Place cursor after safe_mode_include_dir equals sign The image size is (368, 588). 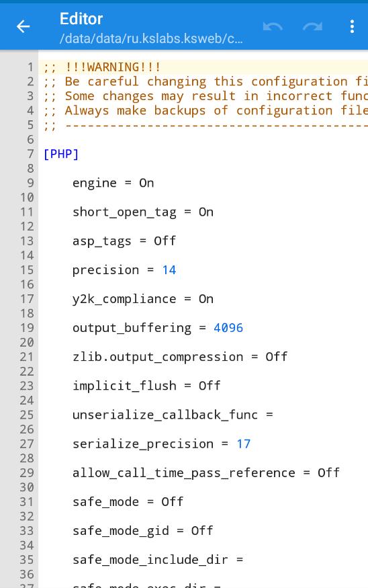click(x=244, y=560)
